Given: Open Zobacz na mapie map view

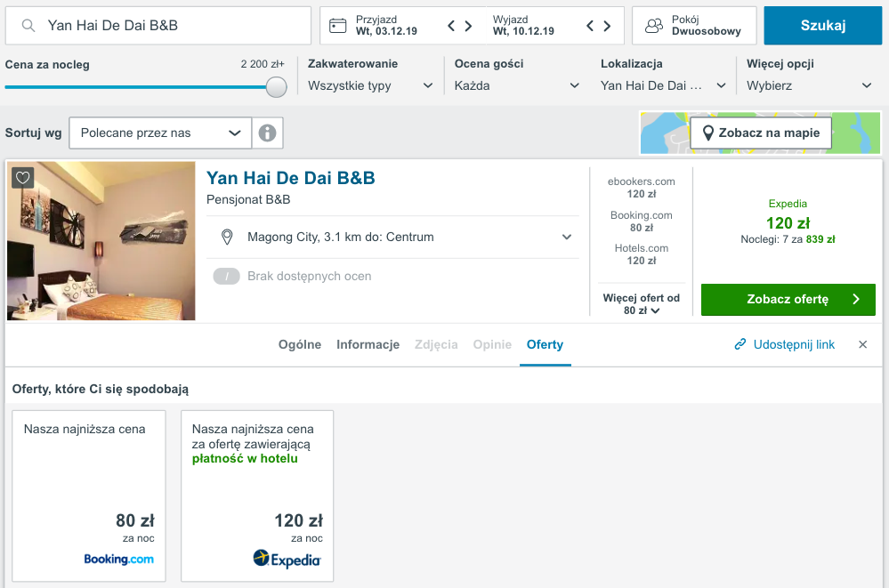Looking at the screenshot, I should click(761, 133).
